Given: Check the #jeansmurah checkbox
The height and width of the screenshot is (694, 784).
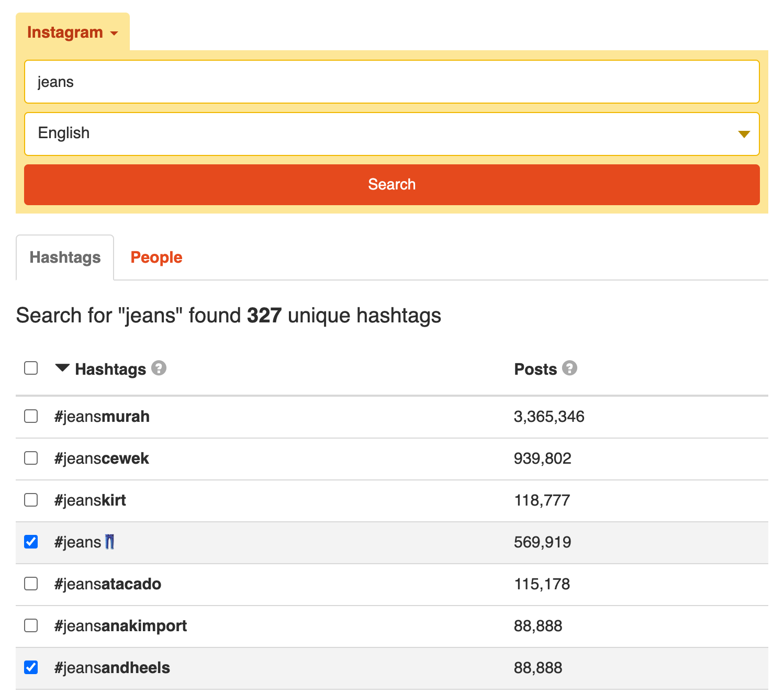Looking at the screenshot, I should tap(31, 416).
